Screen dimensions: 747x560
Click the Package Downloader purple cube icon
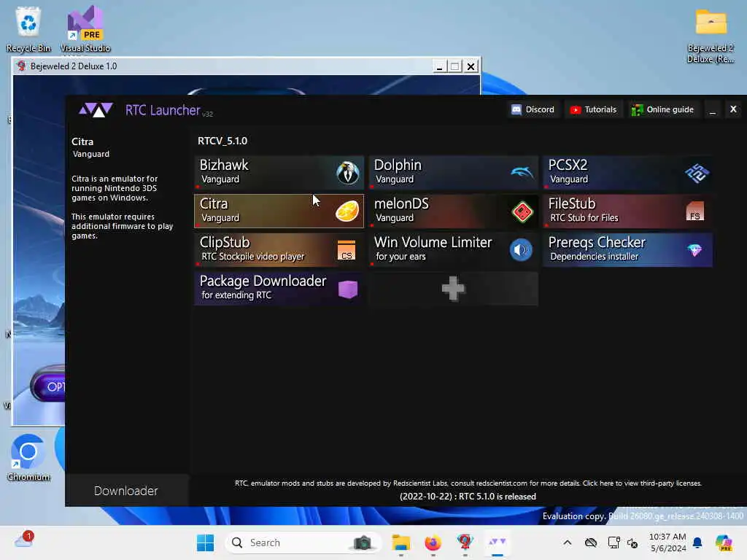(348, 289)
